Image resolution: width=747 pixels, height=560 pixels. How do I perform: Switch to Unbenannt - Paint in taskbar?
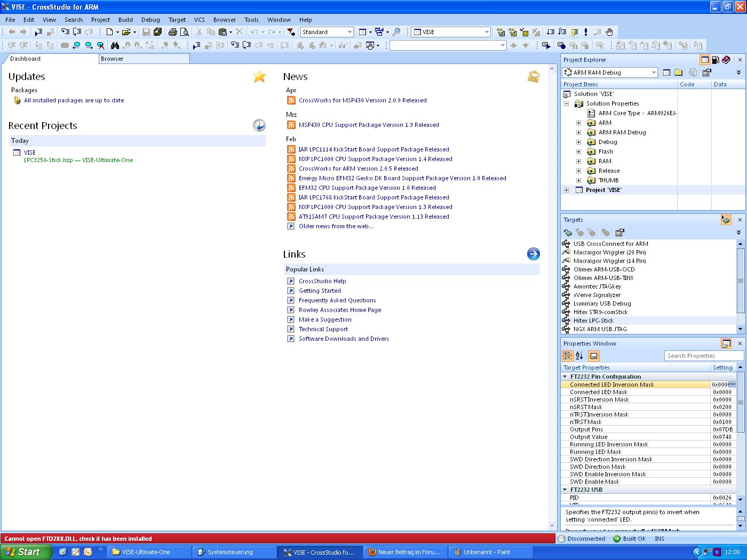click(491, 552)
